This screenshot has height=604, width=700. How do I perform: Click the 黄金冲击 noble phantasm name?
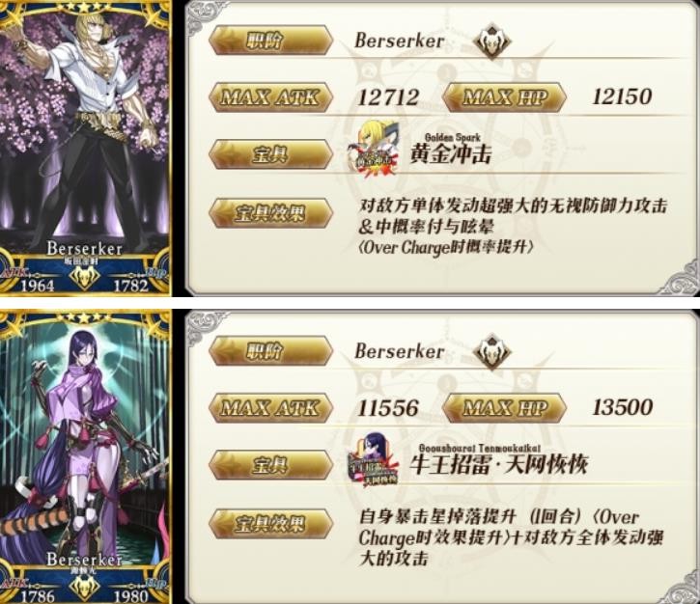451,154
